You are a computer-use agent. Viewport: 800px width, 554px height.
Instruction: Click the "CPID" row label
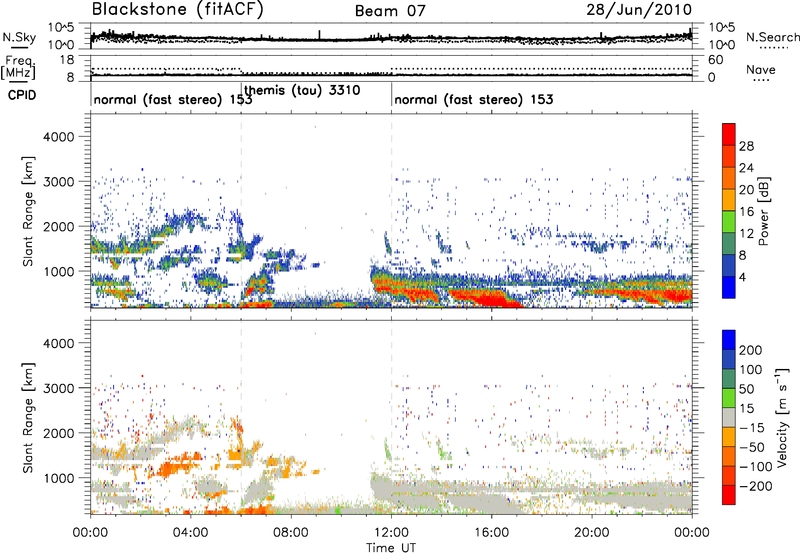[22, 95]
